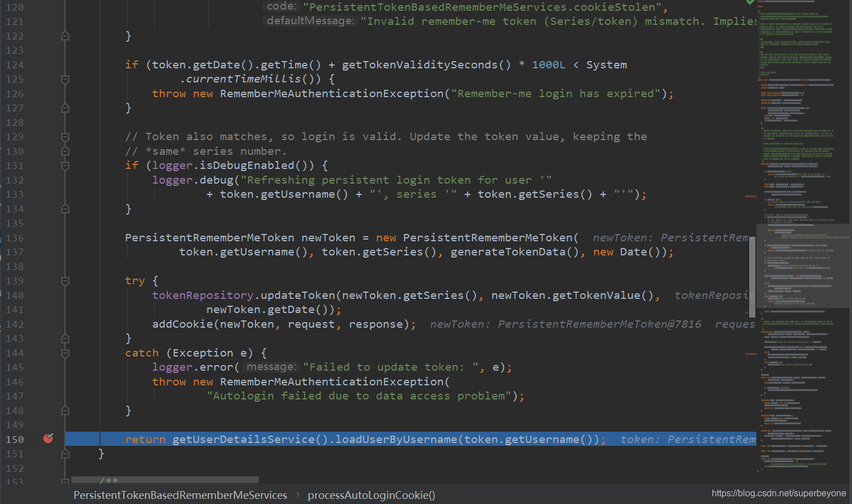Place the cursor on addCookie
852x504 pixels.
click(x=183, y=324)
